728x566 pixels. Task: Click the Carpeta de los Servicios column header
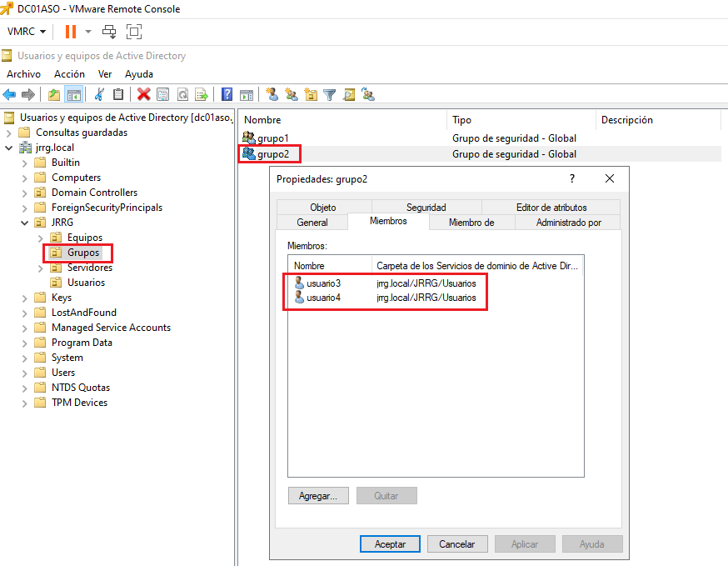point(477,266)
